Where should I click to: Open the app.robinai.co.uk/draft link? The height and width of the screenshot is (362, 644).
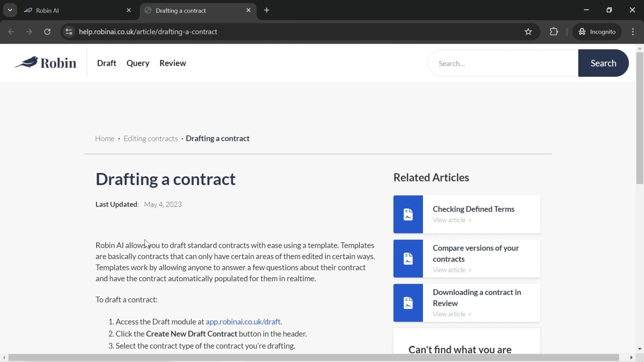(243, 322)
